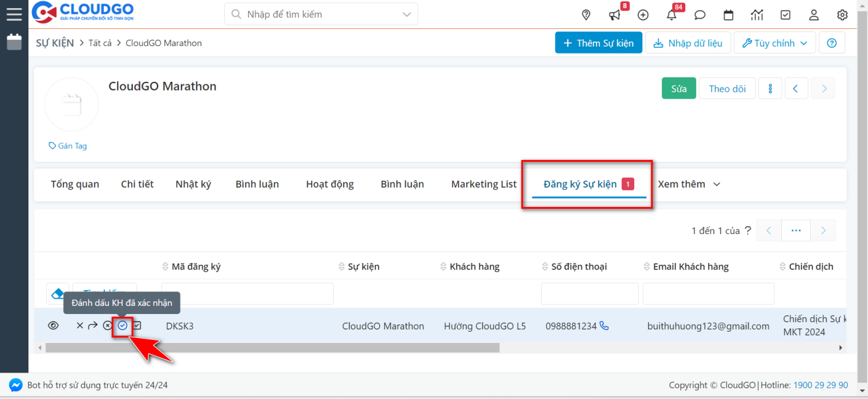The height and width of the screenshot is (399, 868).
Task: Click the X delete icon on DKSK3 row
Action: [x=79, y=325]
